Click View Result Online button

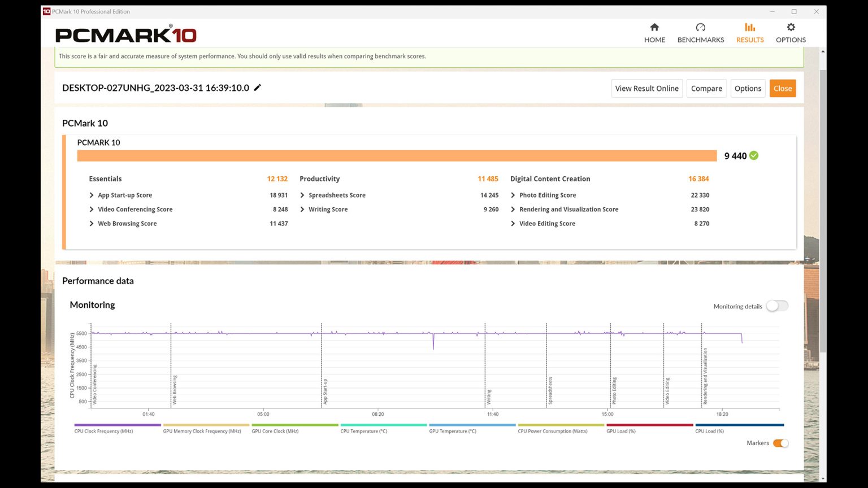point(646,88)
